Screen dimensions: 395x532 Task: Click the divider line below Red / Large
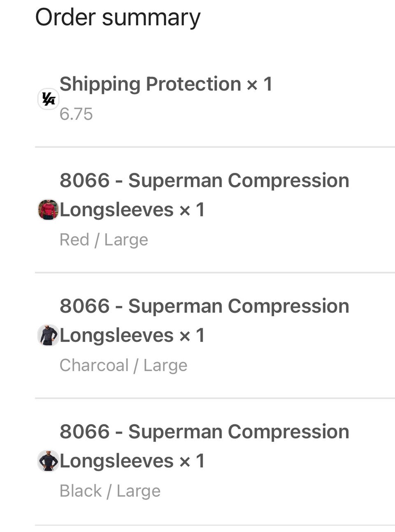click(215, 272)
